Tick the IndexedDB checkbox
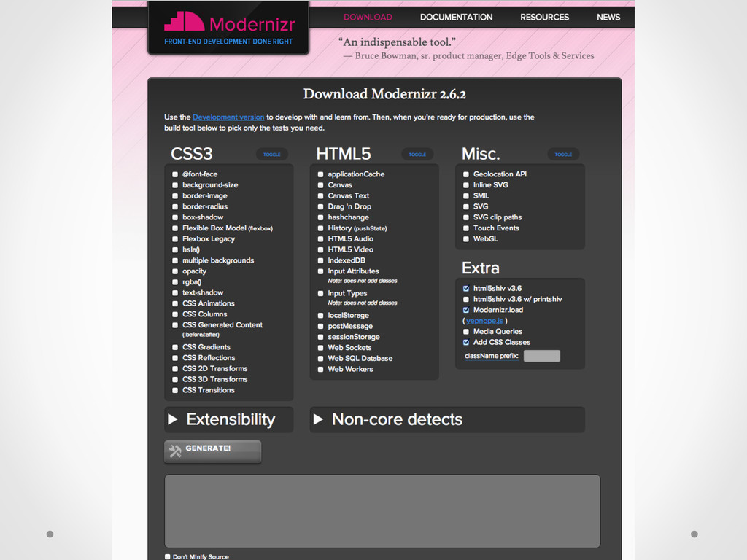747x560 pixels. click(x=321, y=260)
